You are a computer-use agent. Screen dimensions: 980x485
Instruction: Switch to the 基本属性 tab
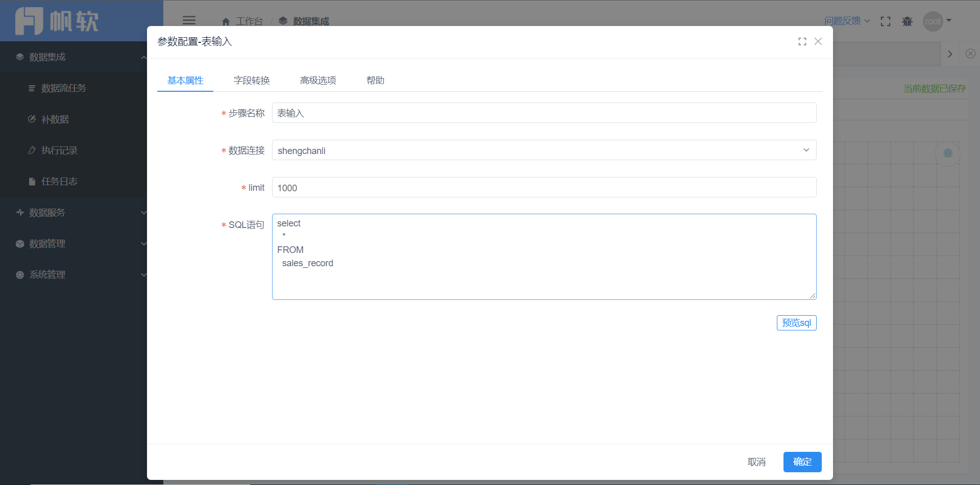[x=185, y=81]
